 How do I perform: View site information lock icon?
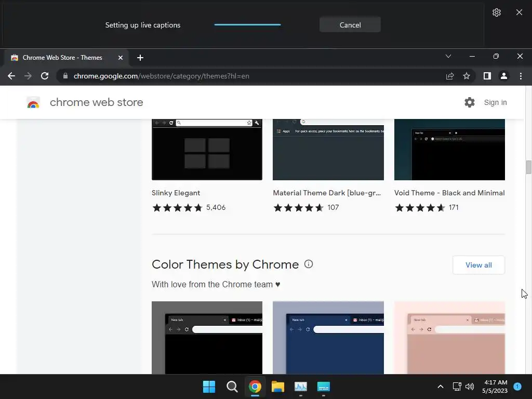tap(65, 76)
